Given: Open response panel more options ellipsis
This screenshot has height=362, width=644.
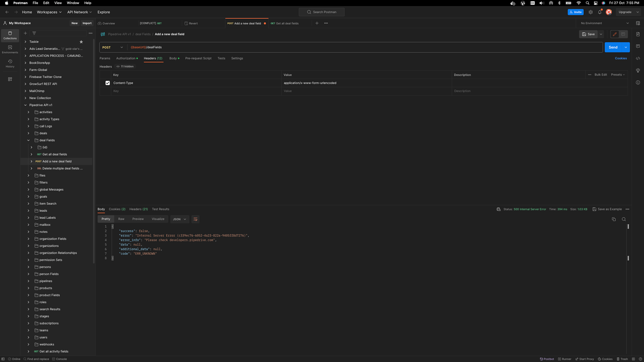Looking at the screenshot, I should (x=627, y=209).
